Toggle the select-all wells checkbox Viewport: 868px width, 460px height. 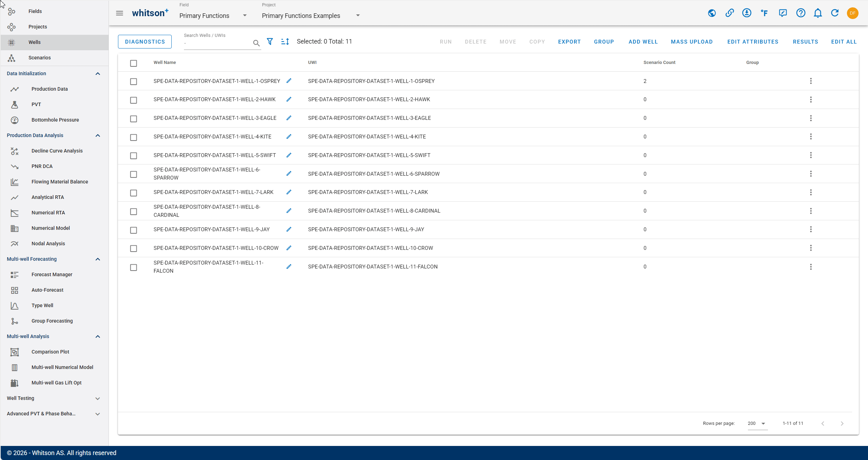click(x=133, y=63)
